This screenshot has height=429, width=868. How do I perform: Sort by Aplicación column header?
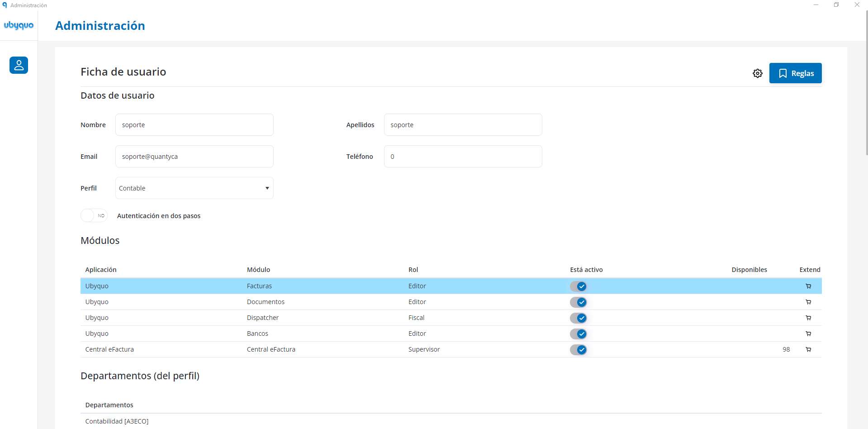point(101,270)
